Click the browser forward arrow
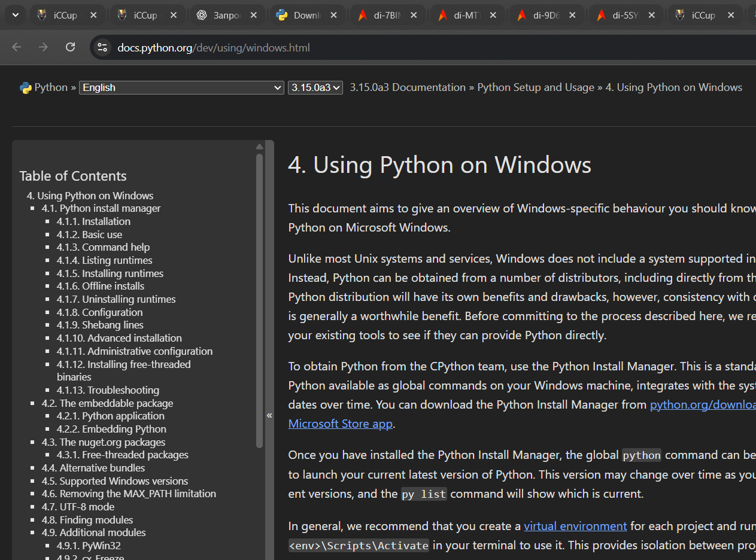The width and height of the screenshot is (756, 560). 43,47
